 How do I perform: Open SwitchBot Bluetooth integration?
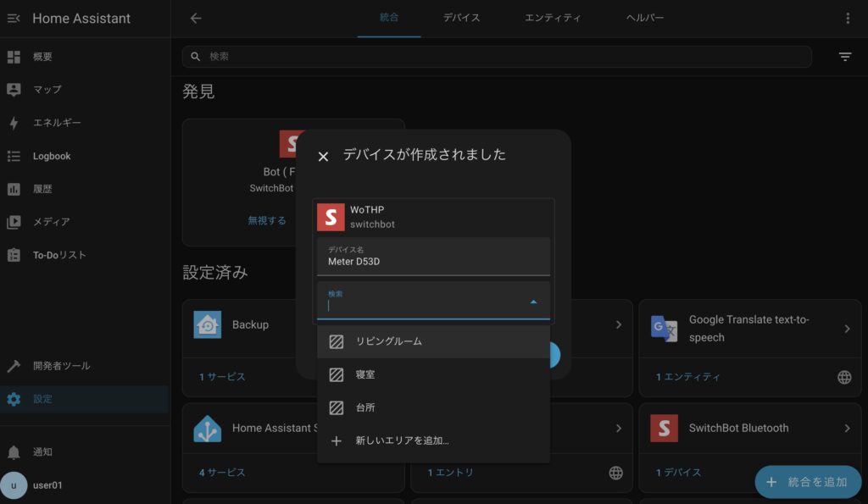point(749,429)
